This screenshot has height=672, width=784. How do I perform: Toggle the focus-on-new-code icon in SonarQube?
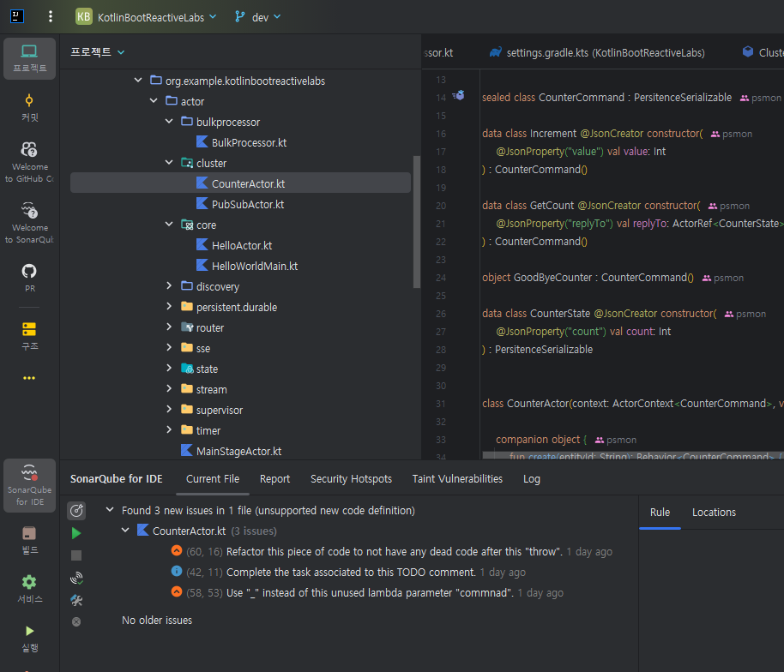[x=76, y=511]
